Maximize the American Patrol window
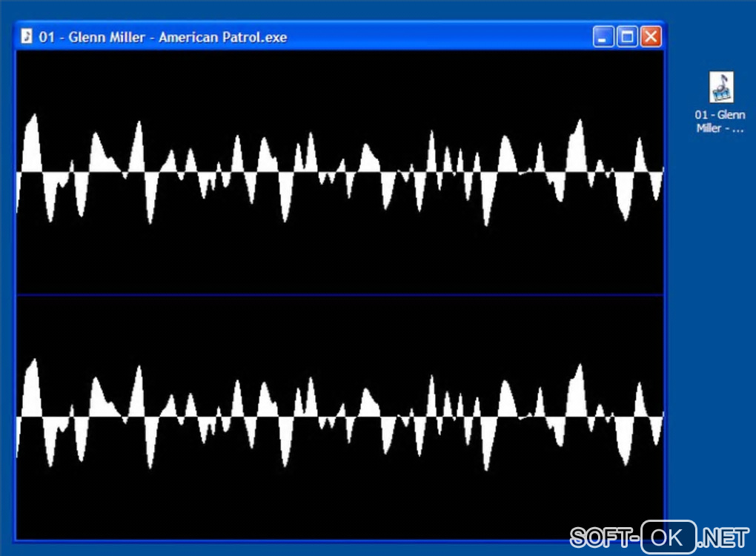 627,36
